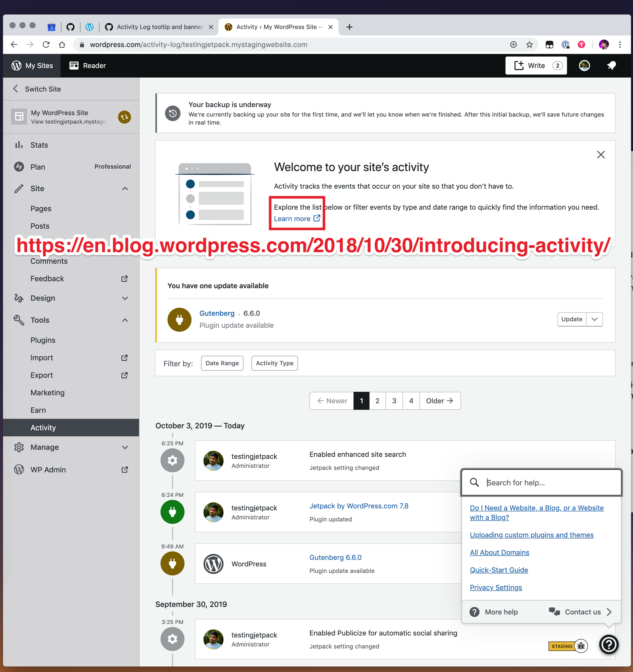Collapse the Site section chevron
The image size is (633, 672).
tap(125, 188)
